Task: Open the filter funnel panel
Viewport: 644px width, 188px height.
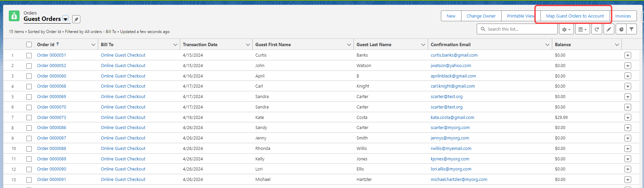Action: click(631, 29)
